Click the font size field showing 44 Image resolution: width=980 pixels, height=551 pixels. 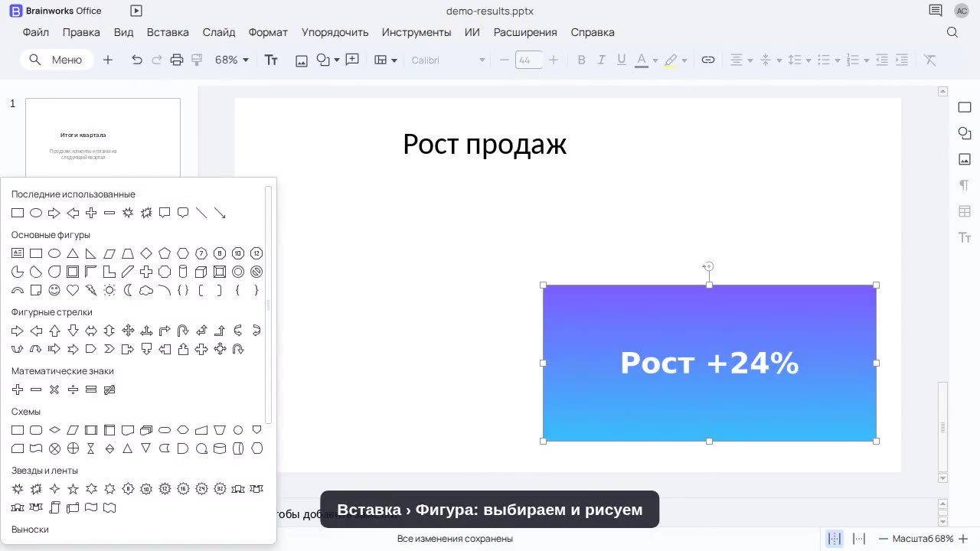pos(529,60)
